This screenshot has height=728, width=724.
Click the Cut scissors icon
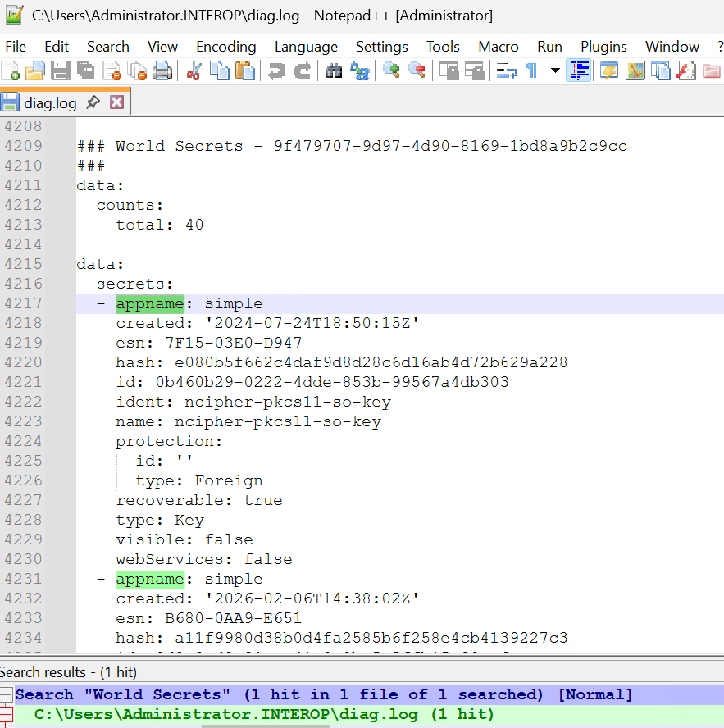194,71
